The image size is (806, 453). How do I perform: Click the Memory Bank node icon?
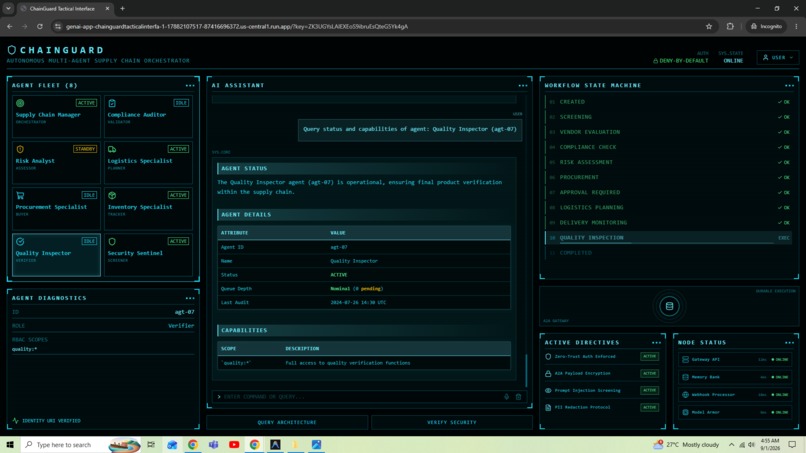[685, 377]
